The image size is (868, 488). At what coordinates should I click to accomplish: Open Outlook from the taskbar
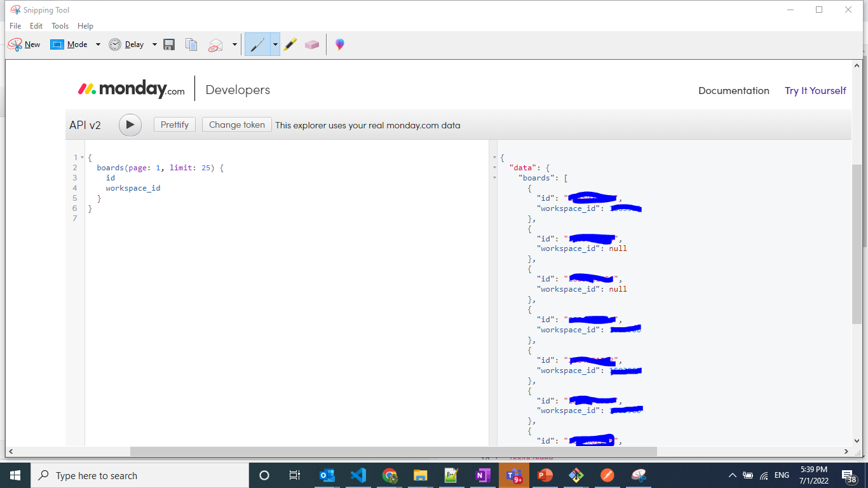point(327,475)
